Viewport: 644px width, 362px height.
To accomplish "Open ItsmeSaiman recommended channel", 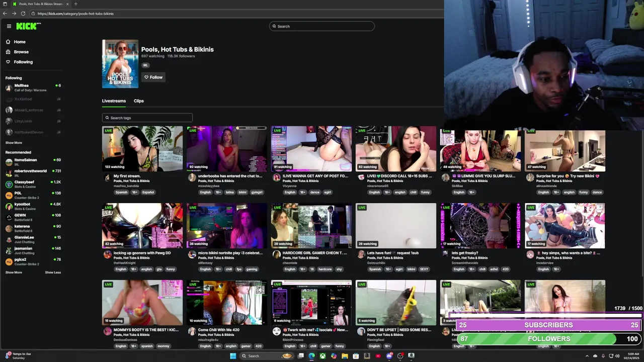I will pos(33,162).
